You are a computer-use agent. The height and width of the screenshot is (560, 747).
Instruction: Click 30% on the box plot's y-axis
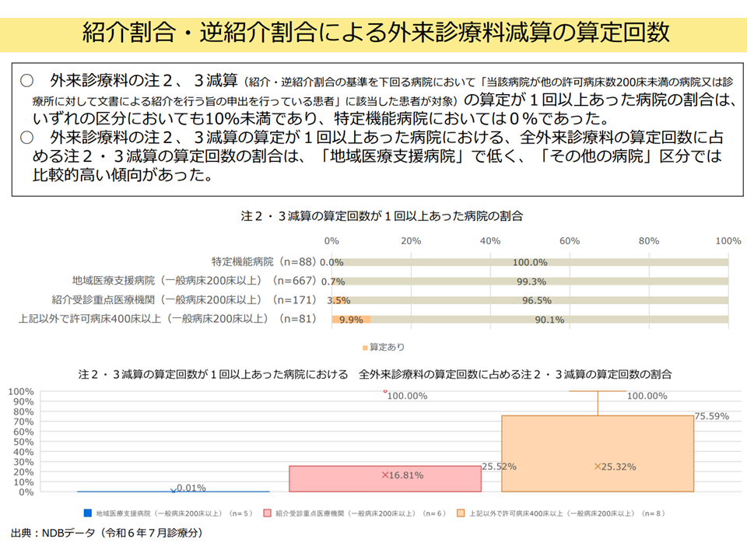click(23, 462)
